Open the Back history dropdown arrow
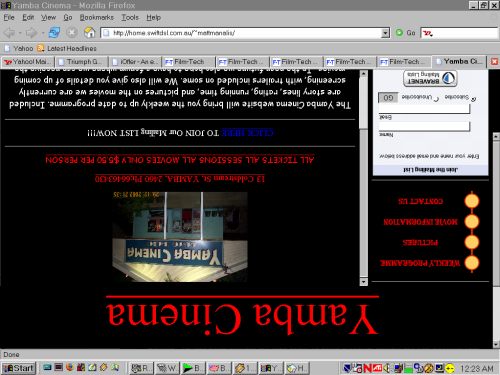Image resolution: width=500 pixels, height=375 pixels. pyautogui.click(x=20, y=33)
